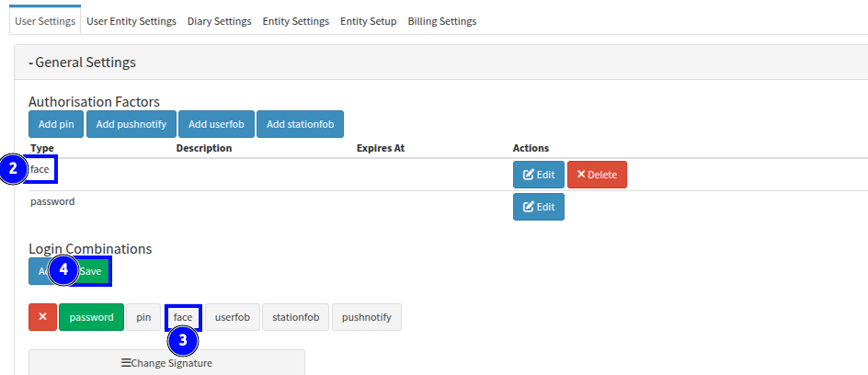Collapse the General Settings section

click(x=82, y=62)
